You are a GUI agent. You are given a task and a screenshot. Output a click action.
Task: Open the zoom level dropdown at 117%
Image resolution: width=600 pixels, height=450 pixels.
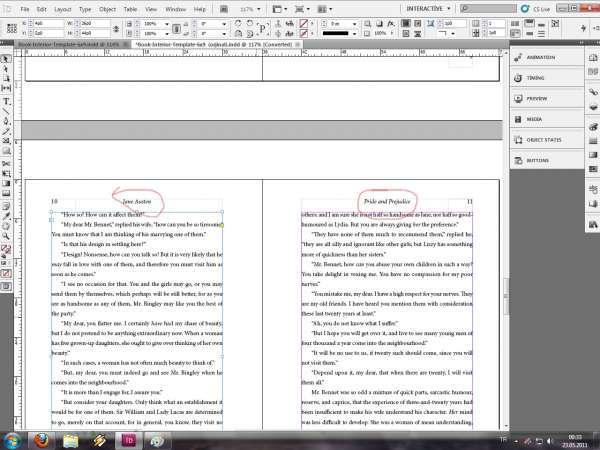pos(259,9)
